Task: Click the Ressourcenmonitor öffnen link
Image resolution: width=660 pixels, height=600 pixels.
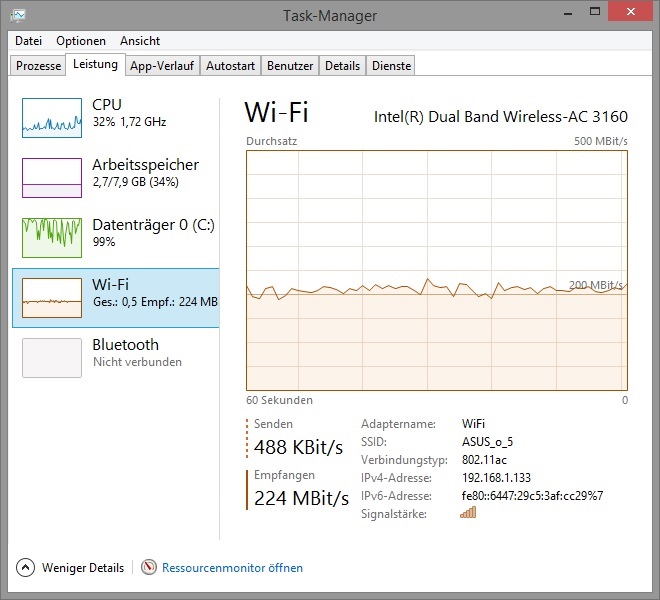Action: tap(232, 568)
